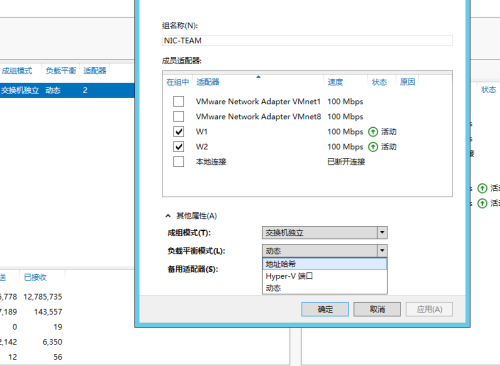The image size is (500, 366).
Task: Click the 已断开连接 status text
Action: click(x=346, y=162)
